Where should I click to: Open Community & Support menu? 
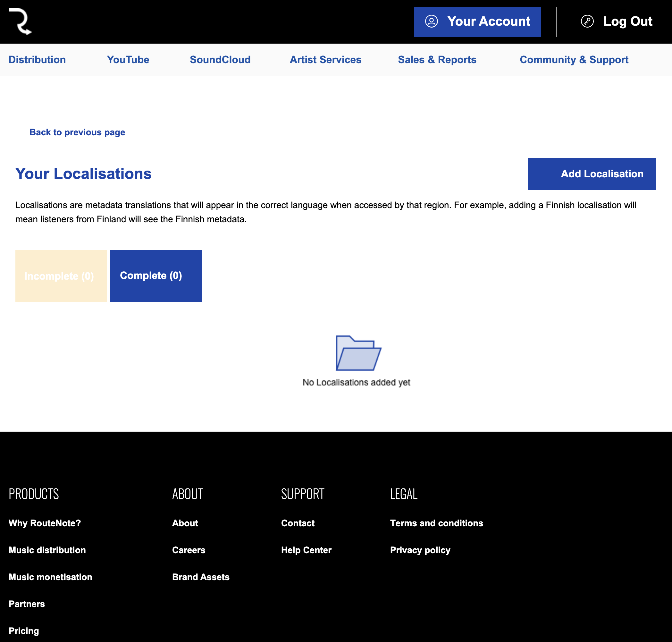click(574, 60)
